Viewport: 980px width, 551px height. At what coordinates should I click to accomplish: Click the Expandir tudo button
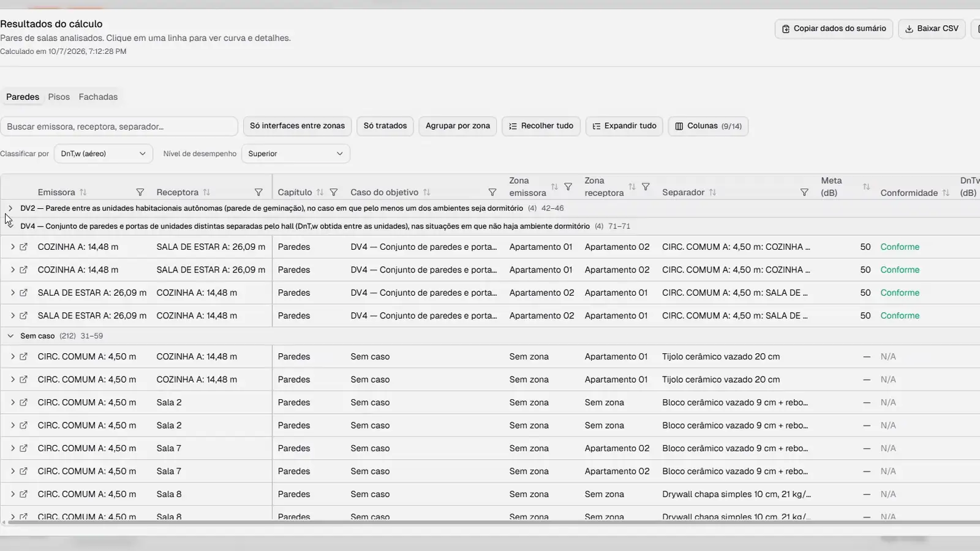[624, 126]
